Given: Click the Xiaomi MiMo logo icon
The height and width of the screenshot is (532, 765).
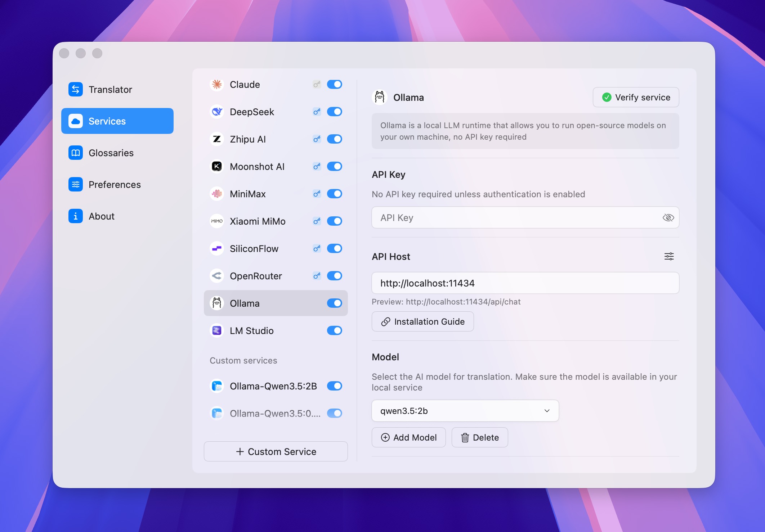Looking at the screenshot, I should pos(217,221).
